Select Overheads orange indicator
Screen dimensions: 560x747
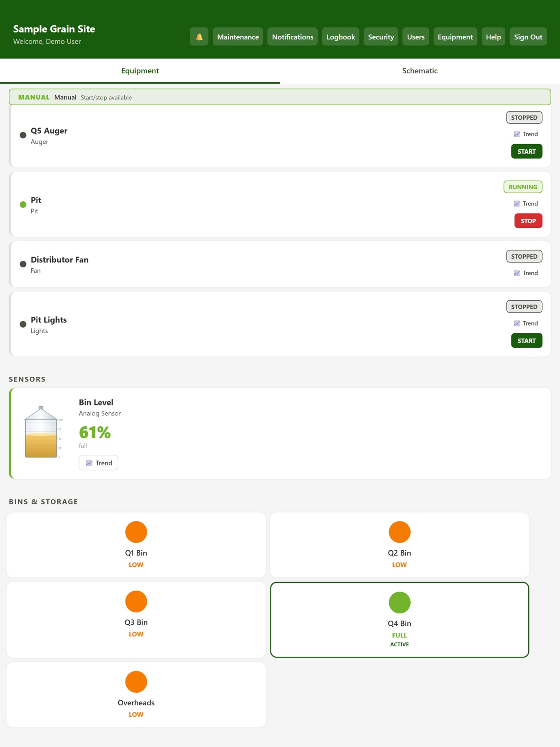(136, 682)
